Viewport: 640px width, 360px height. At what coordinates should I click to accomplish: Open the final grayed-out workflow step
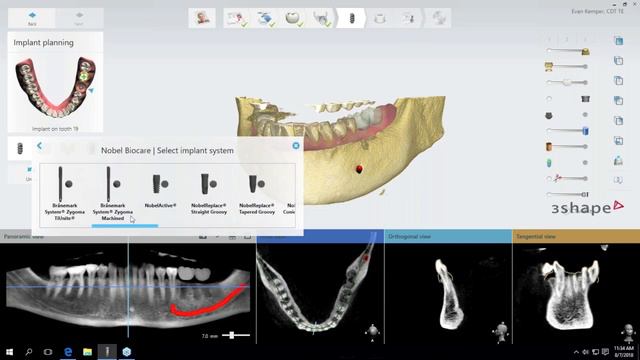[x=438, y=18]
